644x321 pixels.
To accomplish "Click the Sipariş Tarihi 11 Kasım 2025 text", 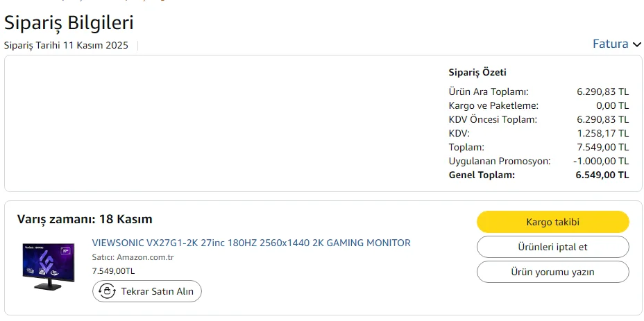I will [66, 46].
